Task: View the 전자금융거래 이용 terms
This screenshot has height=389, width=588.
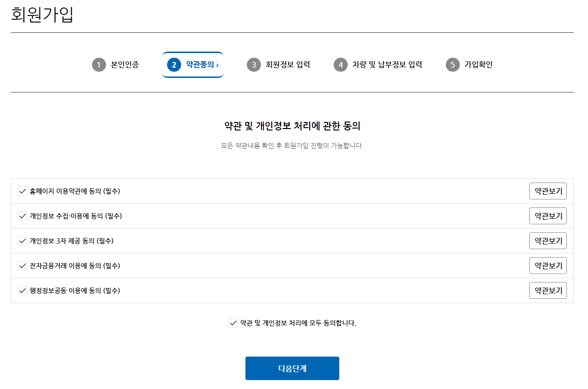Action: [548, 266]
